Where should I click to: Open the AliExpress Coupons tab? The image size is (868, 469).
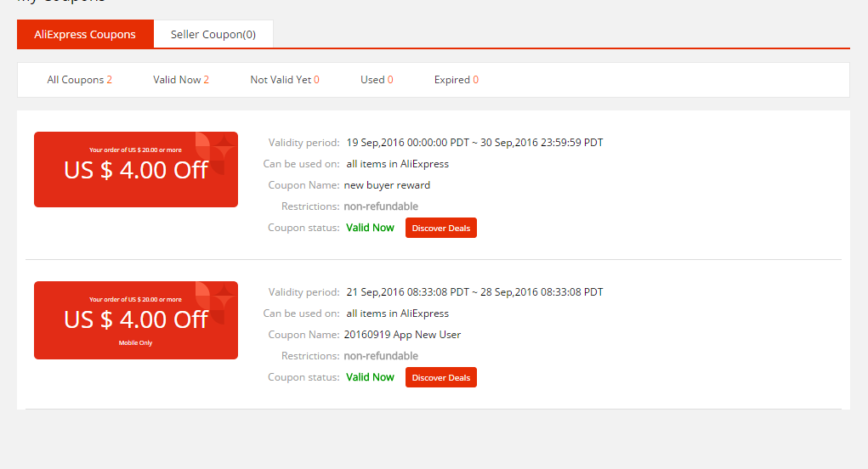click(x=85, y=34)
